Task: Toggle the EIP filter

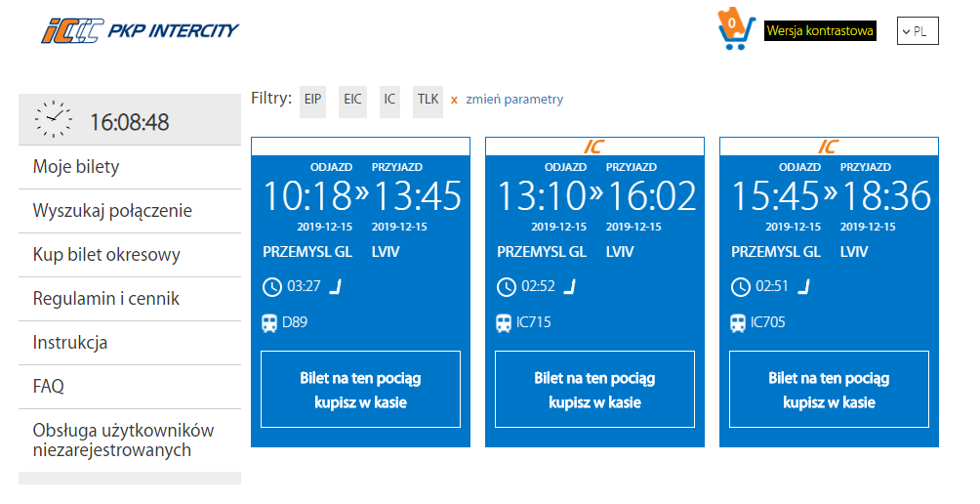Action: 312,100
